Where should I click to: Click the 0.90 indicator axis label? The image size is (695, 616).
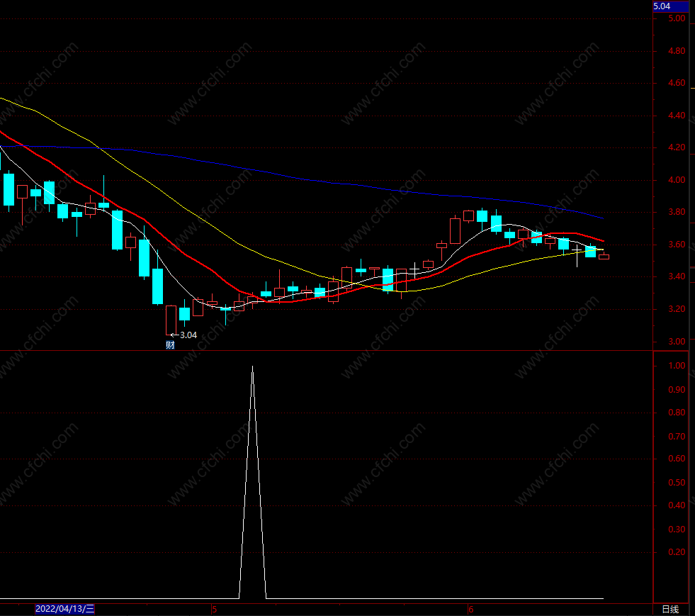click(x=677, y=389)
